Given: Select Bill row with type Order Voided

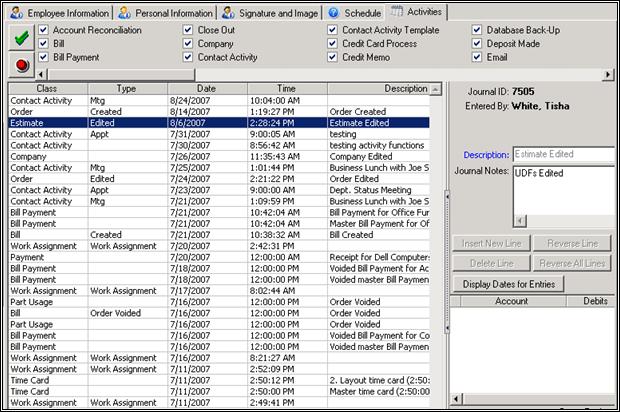Looking at the screenshot, I should pos(219,313).
